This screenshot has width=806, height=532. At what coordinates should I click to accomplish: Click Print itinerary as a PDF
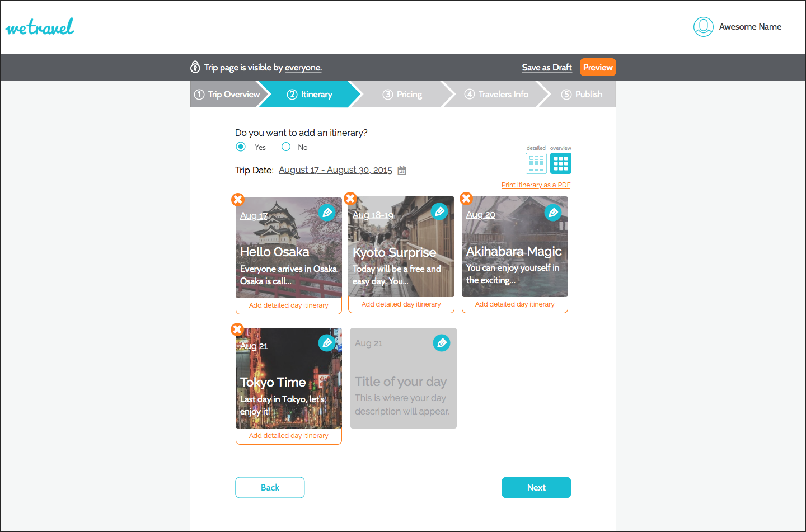tap(536, 185)
